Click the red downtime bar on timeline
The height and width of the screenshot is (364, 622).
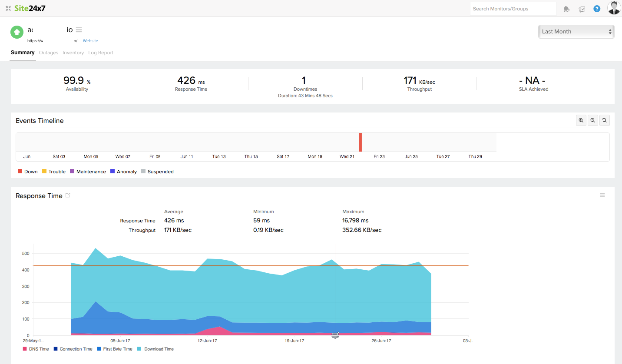pos(360,142)
